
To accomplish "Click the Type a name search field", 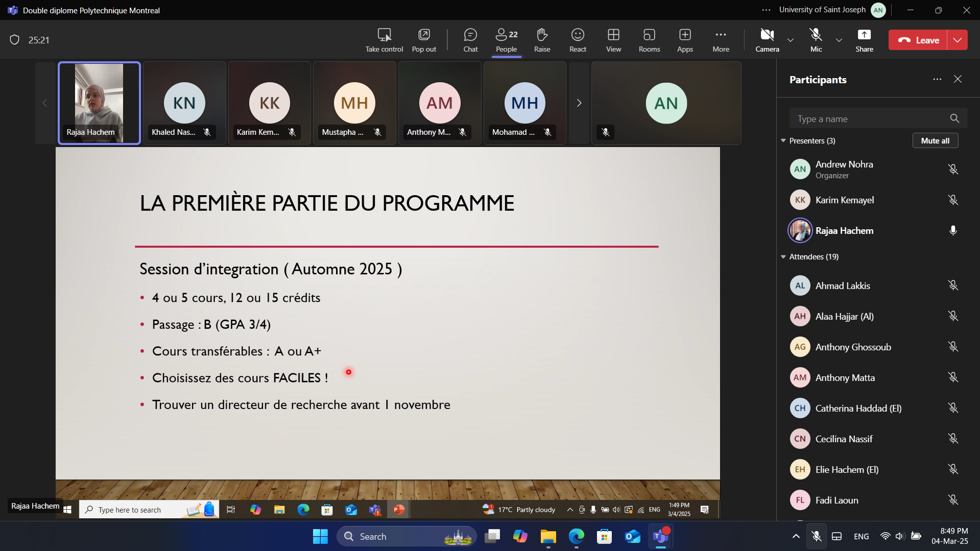I will (x=868, y=119).
